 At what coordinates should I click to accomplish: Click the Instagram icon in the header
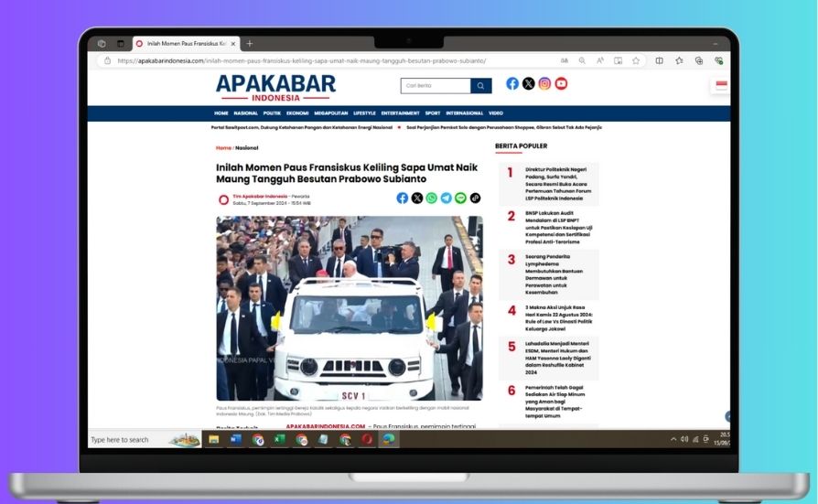pos(544,84)
